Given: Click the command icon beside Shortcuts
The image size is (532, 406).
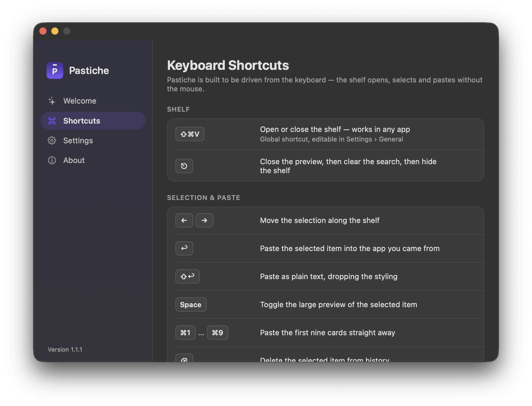Looking at the screenshot, I should (x=52, y=121).
